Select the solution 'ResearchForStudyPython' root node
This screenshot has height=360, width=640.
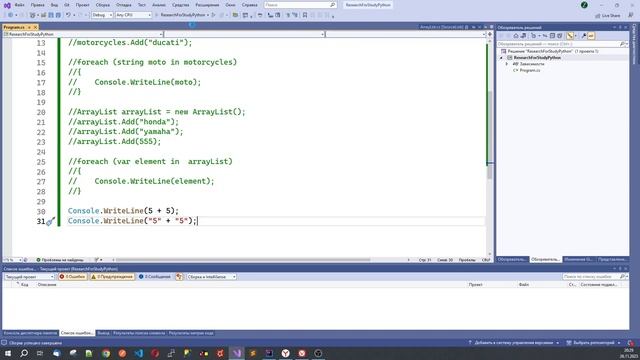pyautogui.click(x=552, y=51)
